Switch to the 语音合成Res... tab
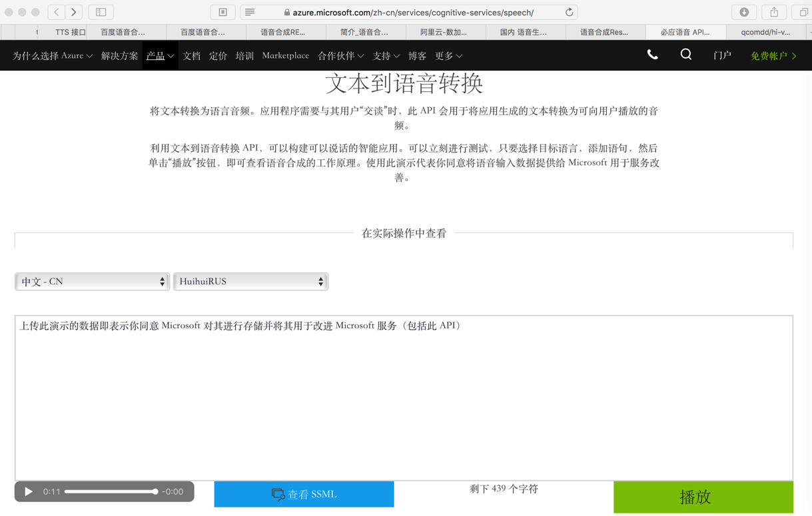 [x=604, y=32]
